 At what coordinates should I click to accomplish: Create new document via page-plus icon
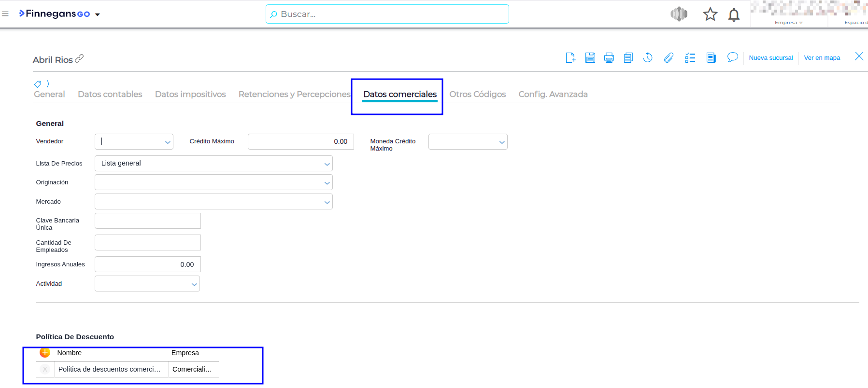[570, 58]
